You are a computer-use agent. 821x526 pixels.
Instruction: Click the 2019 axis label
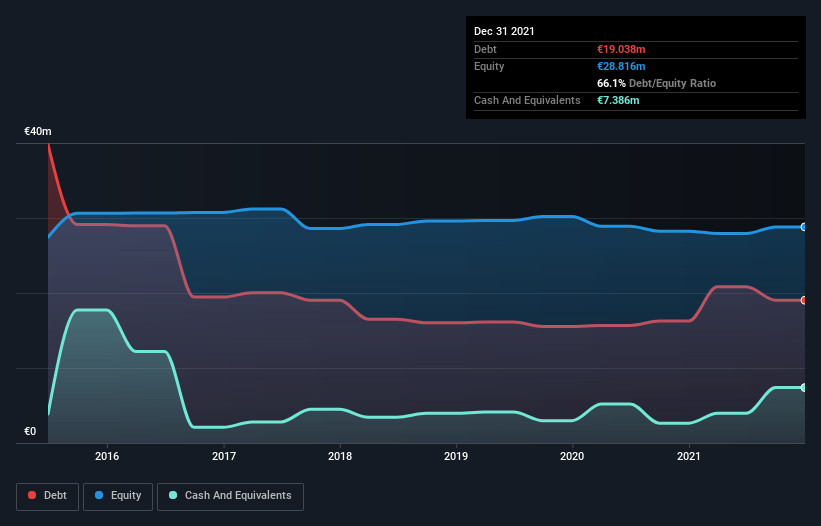pyautogui.click(x=456, y=456)
